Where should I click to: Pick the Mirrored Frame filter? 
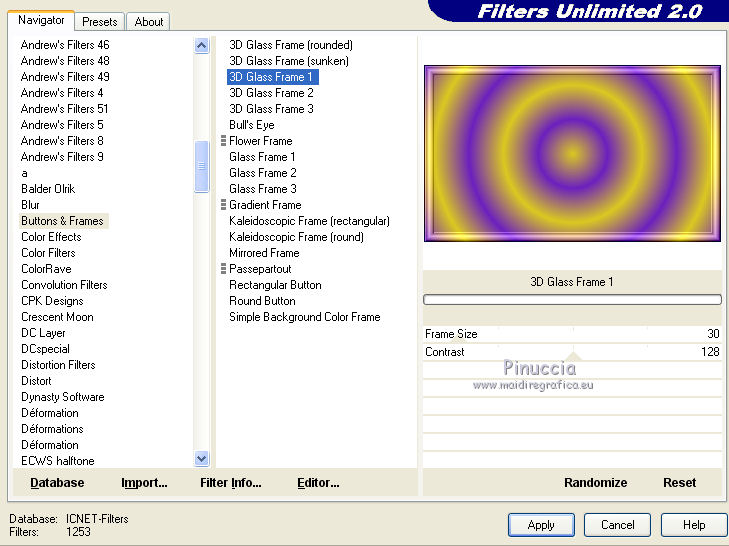pos(264,253)
